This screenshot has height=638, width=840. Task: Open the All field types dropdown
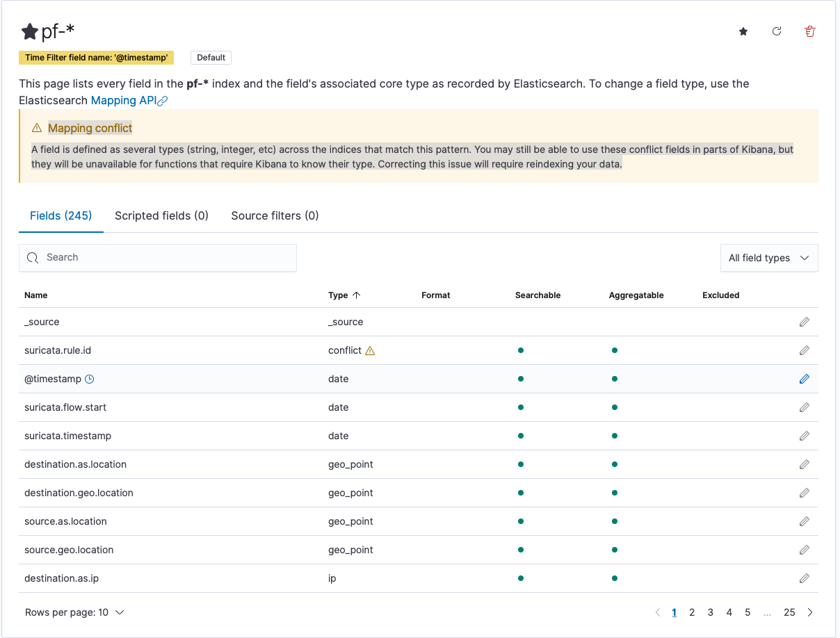point(769,258)
